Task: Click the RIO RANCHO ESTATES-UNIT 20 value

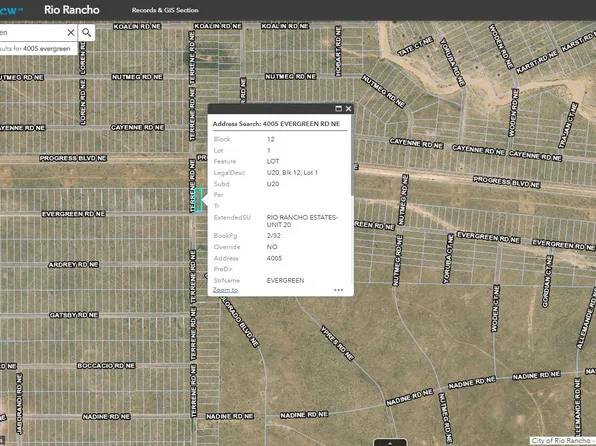Action: click(x=302, y=221)
